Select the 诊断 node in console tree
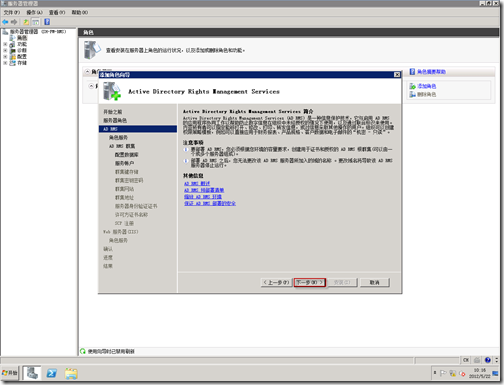The height and width of the screenshot is (385, 504). click(22, 50)
